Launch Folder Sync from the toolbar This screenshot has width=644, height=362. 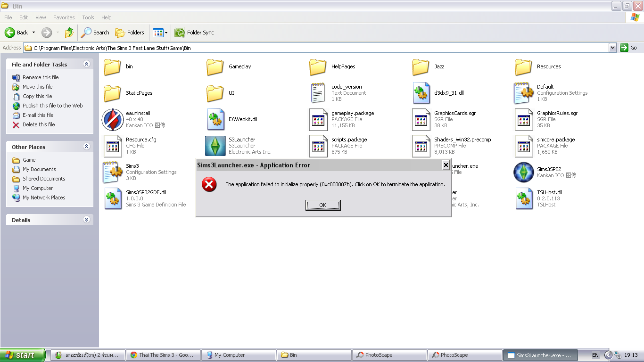click(194, 33)
